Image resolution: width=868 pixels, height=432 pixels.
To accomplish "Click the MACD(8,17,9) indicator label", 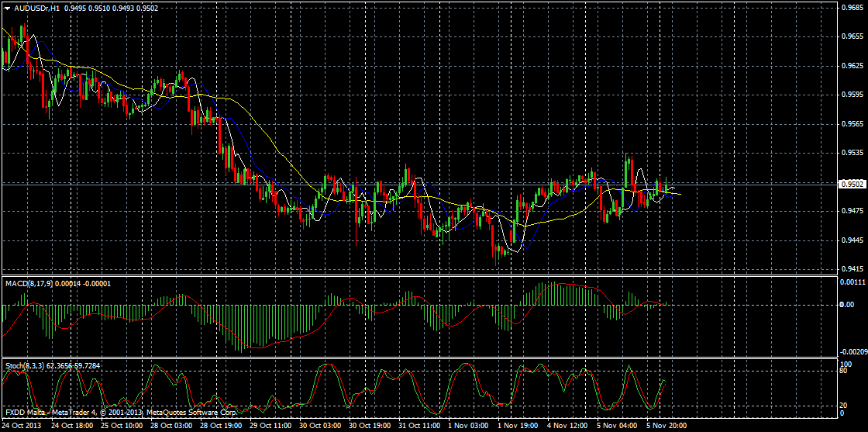I will pyautogui.click(x=27, y=283).
